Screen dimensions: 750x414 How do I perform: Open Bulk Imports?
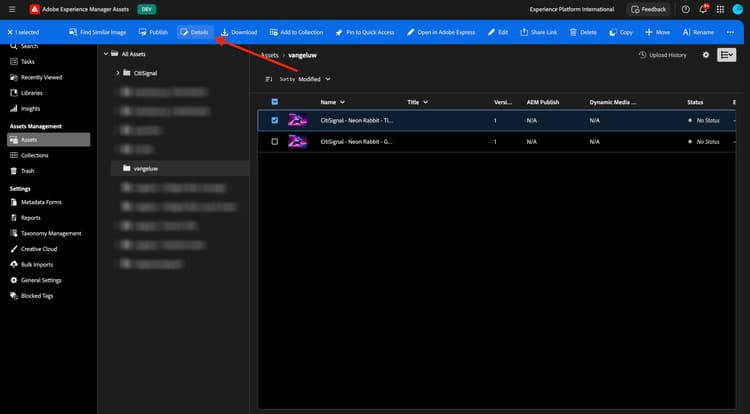(32, 265)
